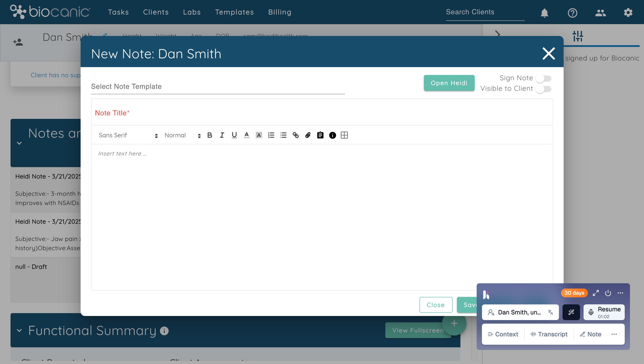644x364 pixels.
Task: Resume recording in Heidi widget
Action: 604,312
